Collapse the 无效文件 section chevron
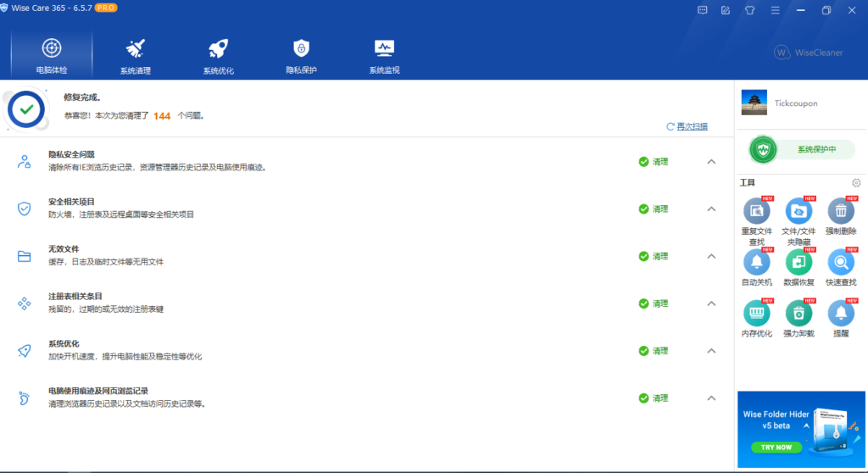The image size is (868, 473). (x=711, y=257)
